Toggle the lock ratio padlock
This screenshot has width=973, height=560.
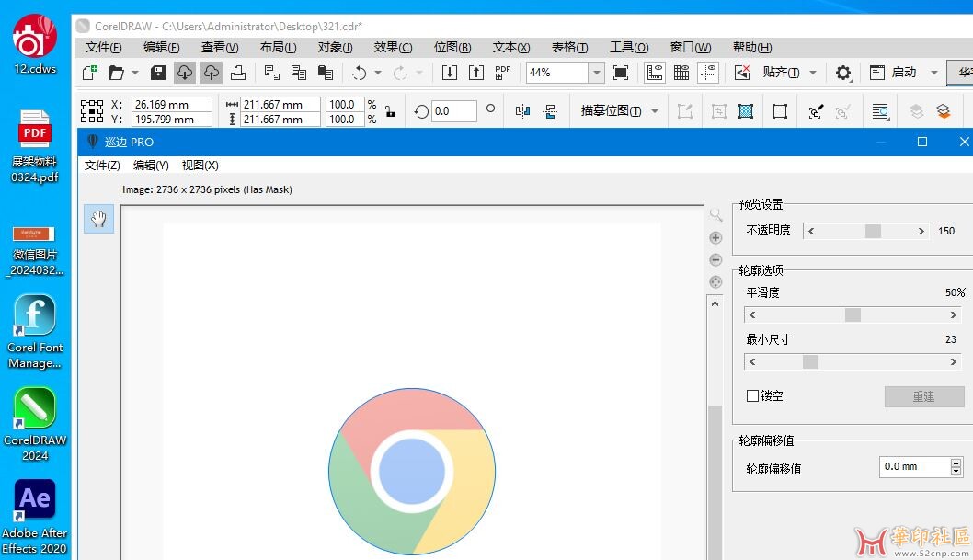click(x=390, y=111)
